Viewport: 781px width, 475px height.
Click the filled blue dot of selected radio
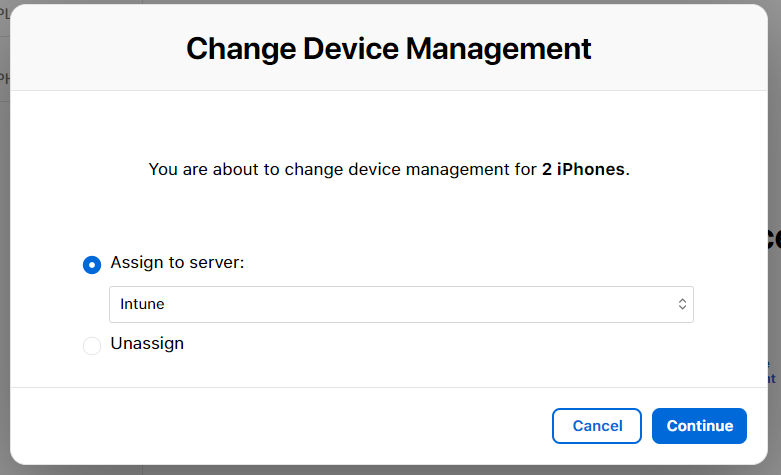click(x=92, y=265)
